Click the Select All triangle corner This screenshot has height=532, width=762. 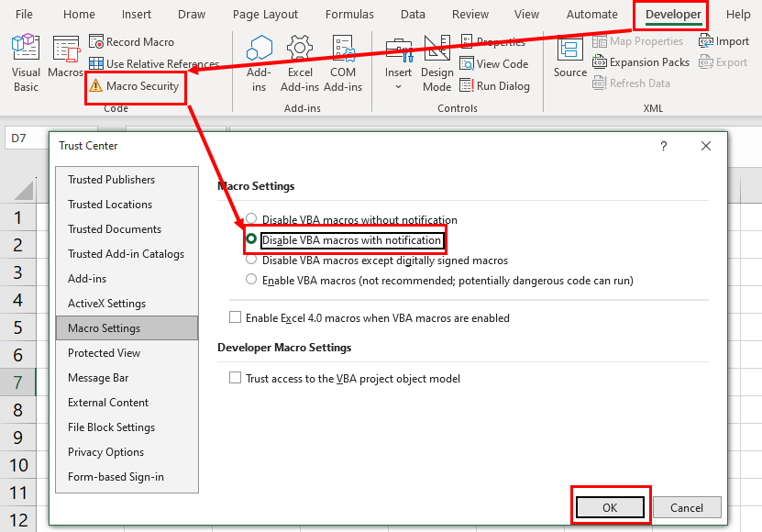[24, 191]
